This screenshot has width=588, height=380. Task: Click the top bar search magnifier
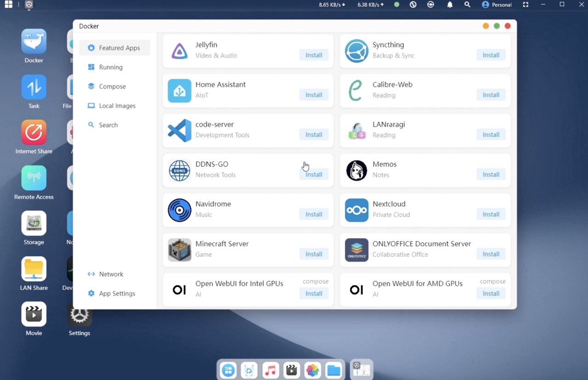(x=467, y=5)
